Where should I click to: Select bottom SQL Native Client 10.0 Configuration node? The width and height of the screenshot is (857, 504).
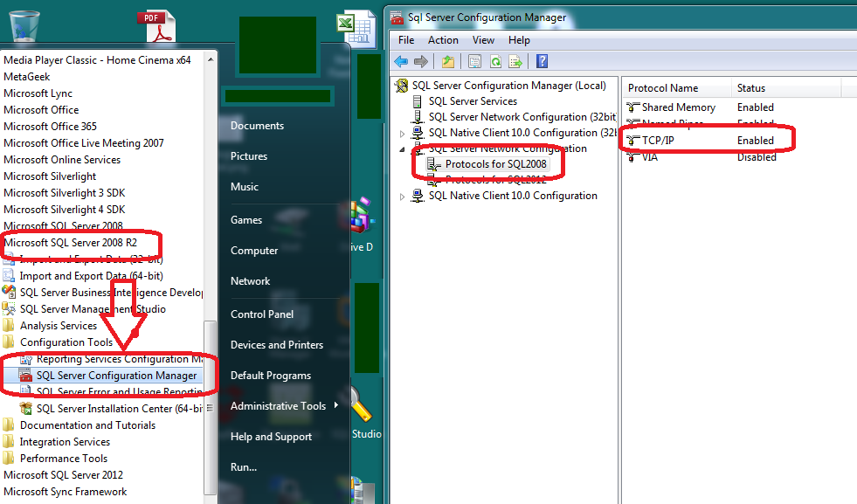click(x=513, y=196)
